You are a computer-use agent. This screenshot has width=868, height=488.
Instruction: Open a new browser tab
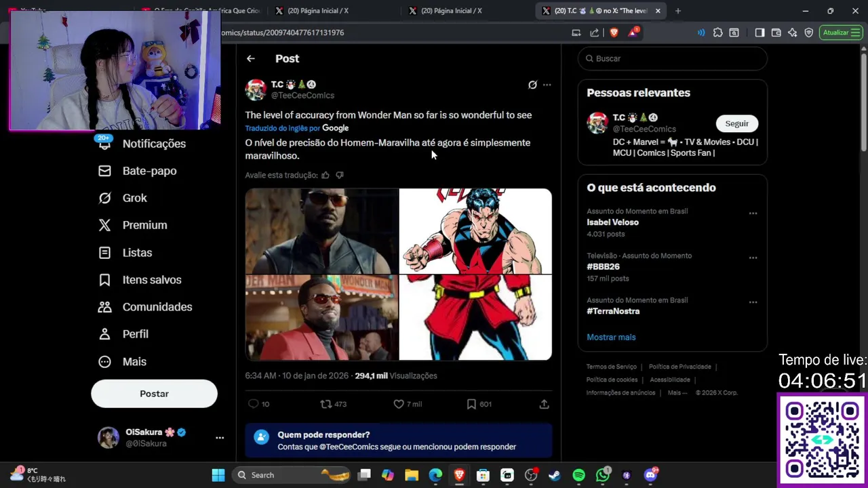point(678,11)
